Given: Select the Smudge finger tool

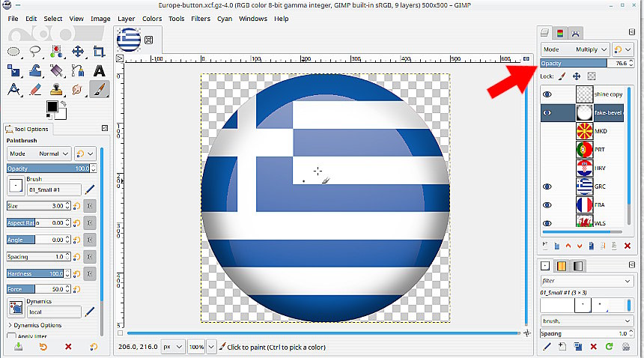Looking at the screenshot, I should point(78,89).
